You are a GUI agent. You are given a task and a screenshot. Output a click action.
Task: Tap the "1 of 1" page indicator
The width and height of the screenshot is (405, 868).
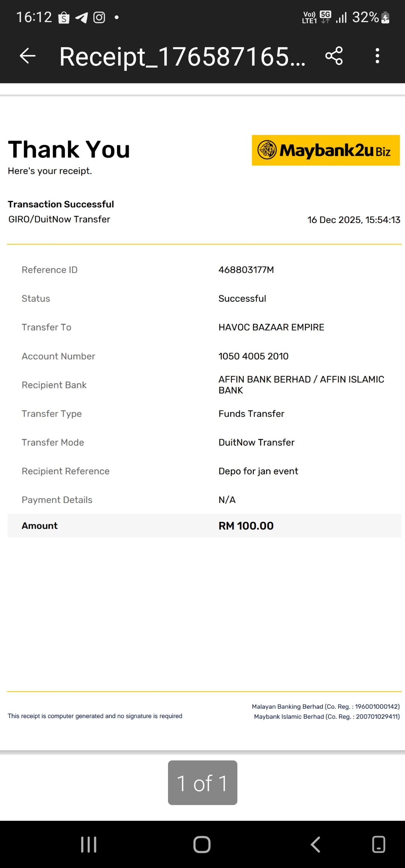coord(202,783)
